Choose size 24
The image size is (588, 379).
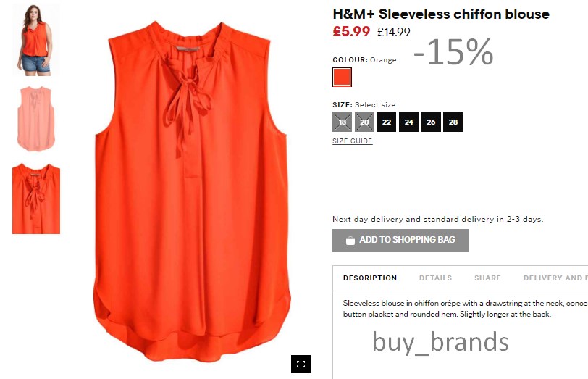[x=408, y=122]
